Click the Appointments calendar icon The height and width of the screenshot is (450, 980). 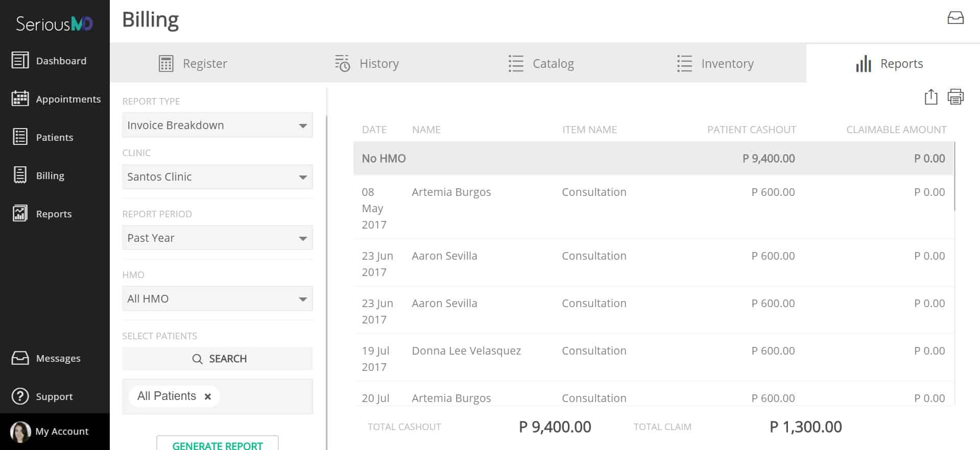[20, 98]
